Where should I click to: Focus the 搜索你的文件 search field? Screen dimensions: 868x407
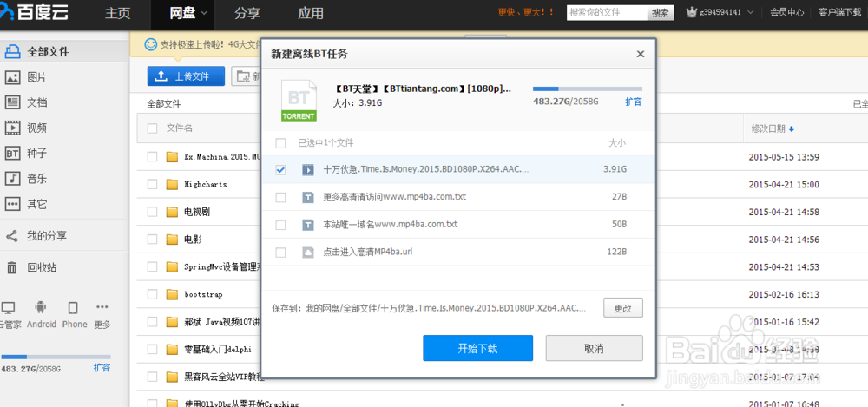tap(608, 13)
